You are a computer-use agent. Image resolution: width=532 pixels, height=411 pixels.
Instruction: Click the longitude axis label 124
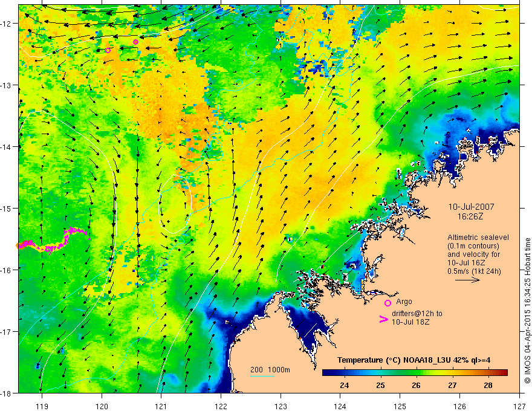[x=340, y=406]
